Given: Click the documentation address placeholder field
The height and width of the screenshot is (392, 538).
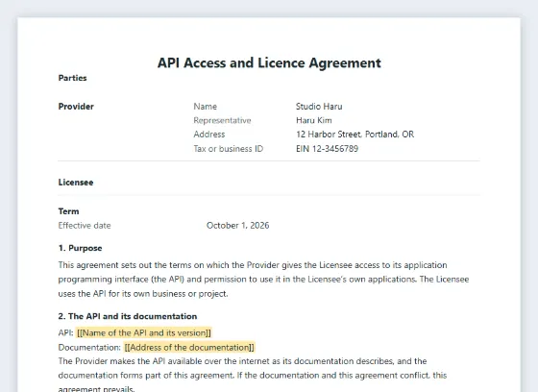Looking at the screenshot, I should point(189,348).
